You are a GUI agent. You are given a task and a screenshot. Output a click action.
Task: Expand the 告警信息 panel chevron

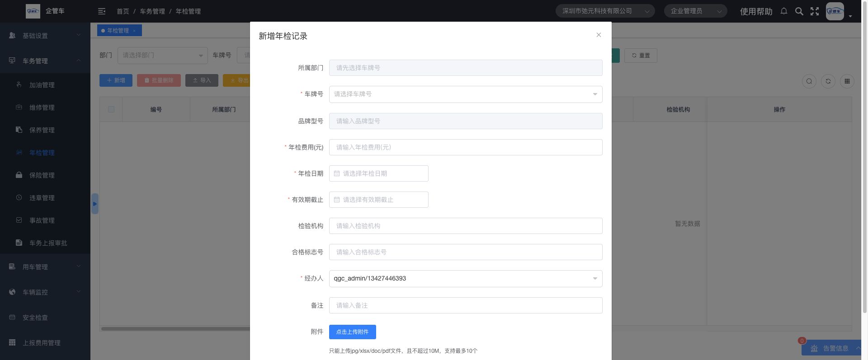(x=858, y=348)
